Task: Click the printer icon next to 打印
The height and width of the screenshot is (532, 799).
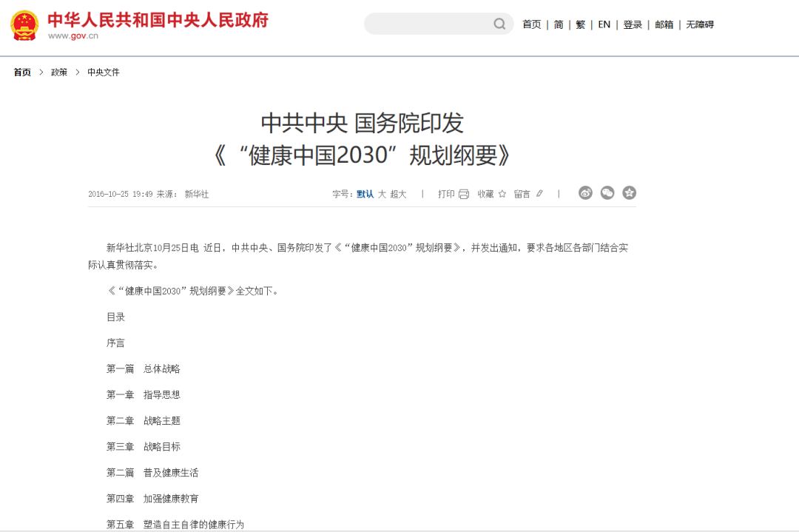Action: pyautogui.click(x=464, y=194)
